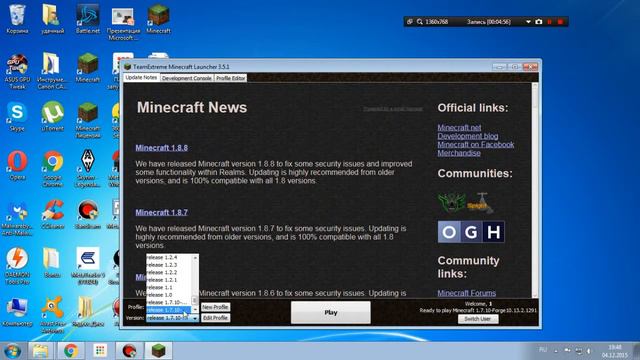Image resolution: width=640 pixels, height=360 pixels.
Task: Select the Minecraft shortcut next to ASUS GPU Tweak row
Action: [x=88, y=67]
